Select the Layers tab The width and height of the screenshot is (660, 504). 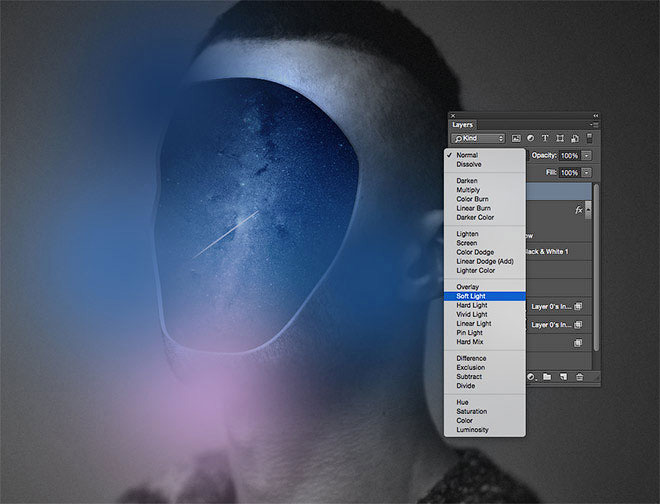(463, 125)
